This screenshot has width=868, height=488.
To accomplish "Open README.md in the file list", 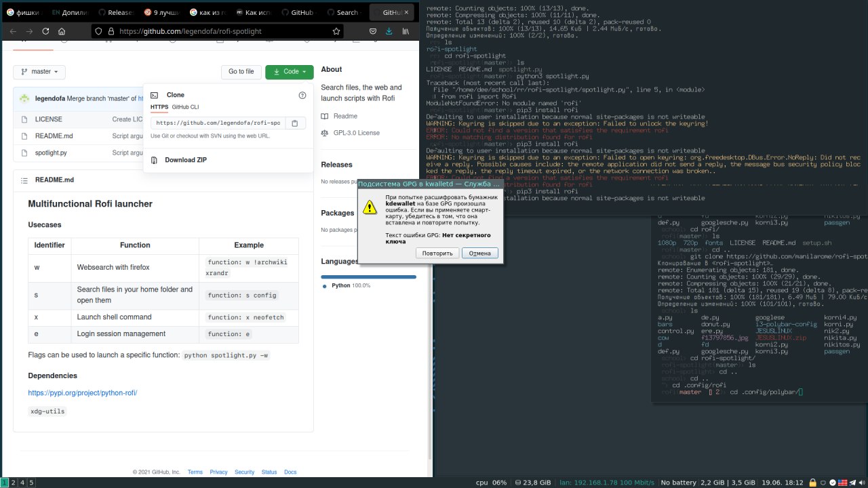I will (x=54, y=136).
